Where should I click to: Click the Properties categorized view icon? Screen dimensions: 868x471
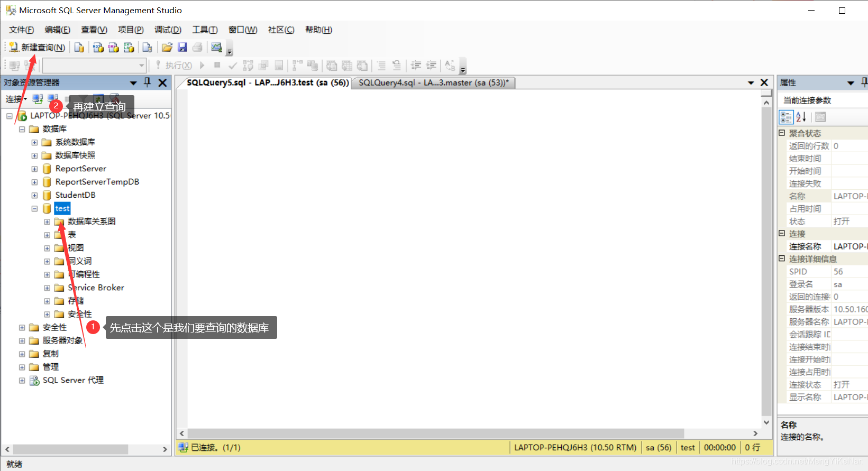point(786,117)
